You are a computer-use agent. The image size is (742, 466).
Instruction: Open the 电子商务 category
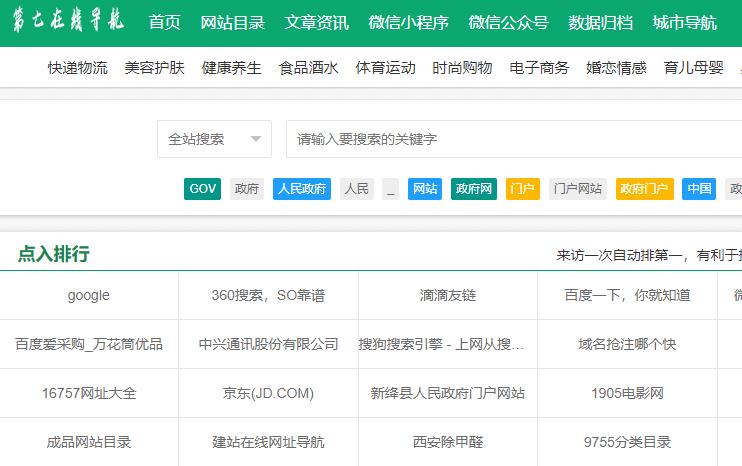click(x=539, y=68)
